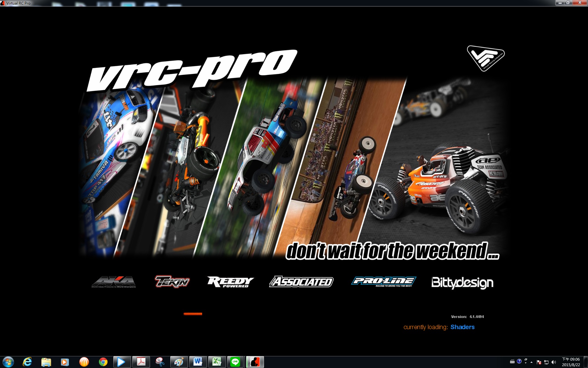The height and width of the screenshot is (368, 588).
Task: Open the Paint taskbar icon
Action: click(x=179, y=362)
